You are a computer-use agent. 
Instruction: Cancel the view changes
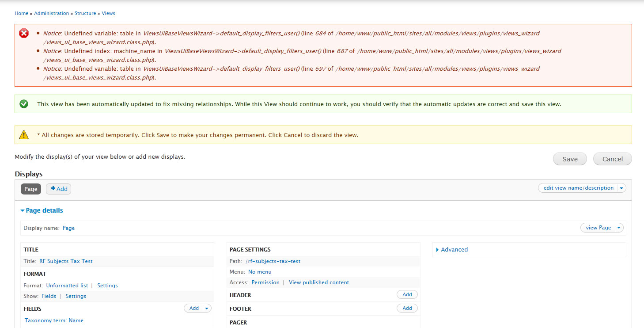coord(612,159)
